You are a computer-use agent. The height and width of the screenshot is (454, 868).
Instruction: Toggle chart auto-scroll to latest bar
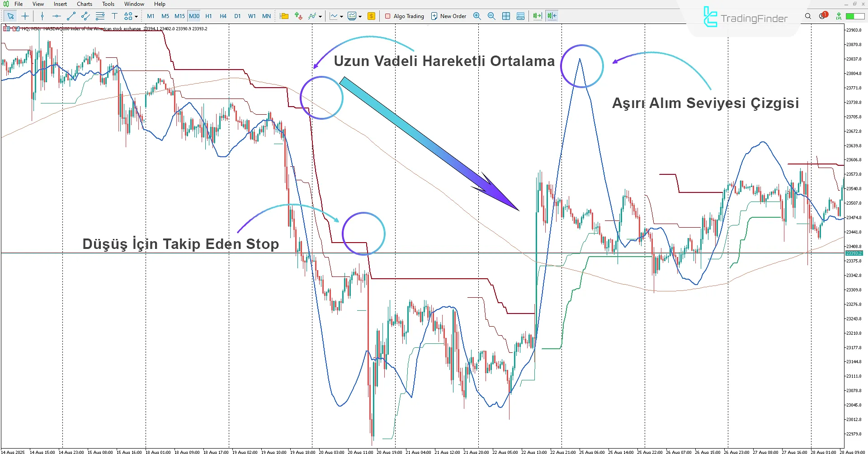[537, 16]
